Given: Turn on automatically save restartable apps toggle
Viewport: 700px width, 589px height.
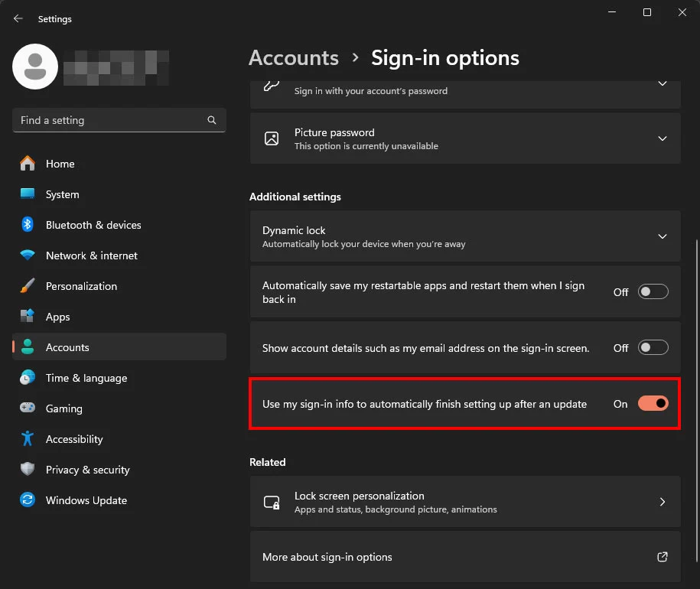Looking at the screenshot, I should click(x=653, y=292).
